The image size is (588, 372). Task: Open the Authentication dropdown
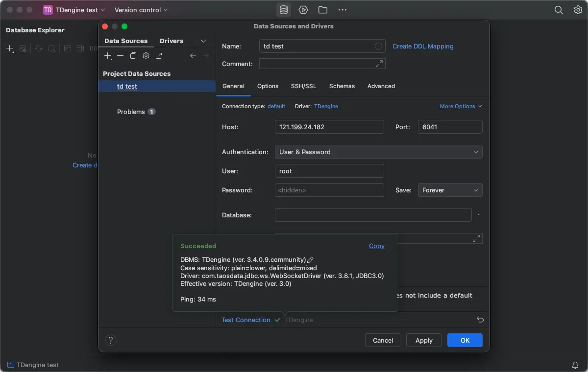point(378,152)
